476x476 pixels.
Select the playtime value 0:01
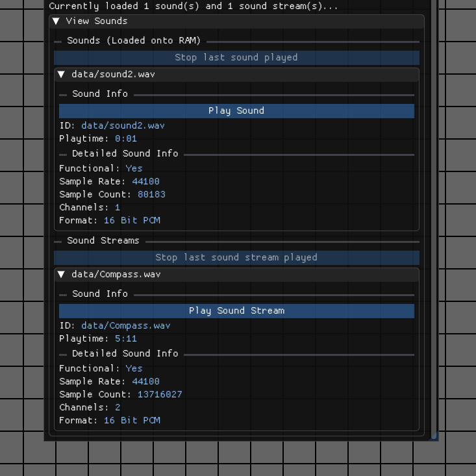click(126, 138)
